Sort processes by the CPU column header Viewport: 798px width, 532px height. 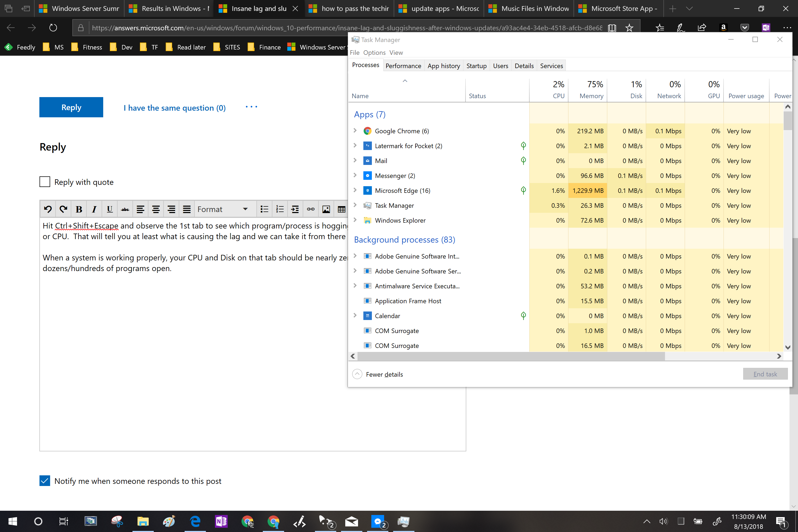coord(549,90)
